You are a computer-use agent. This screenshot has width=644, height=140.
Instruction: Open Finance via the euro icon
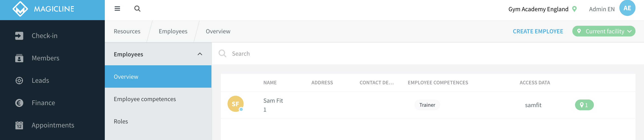19,103
